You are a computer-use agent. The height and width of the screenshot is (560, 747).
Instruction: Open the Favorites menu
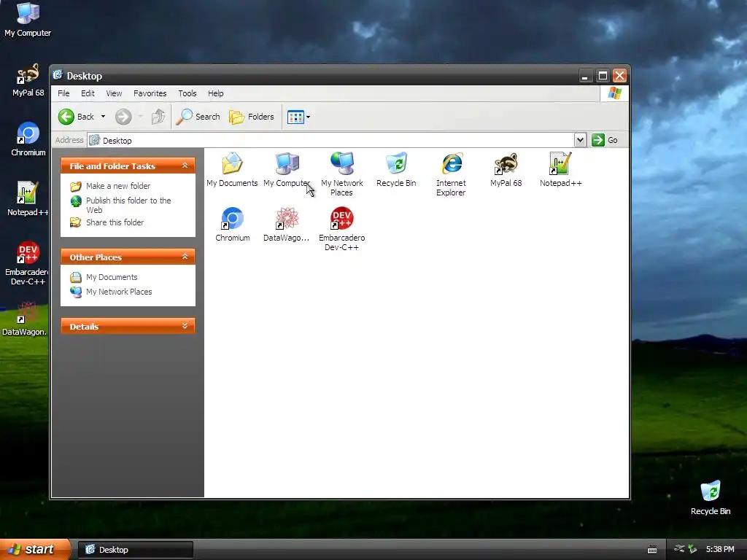[x=150, y=93]
